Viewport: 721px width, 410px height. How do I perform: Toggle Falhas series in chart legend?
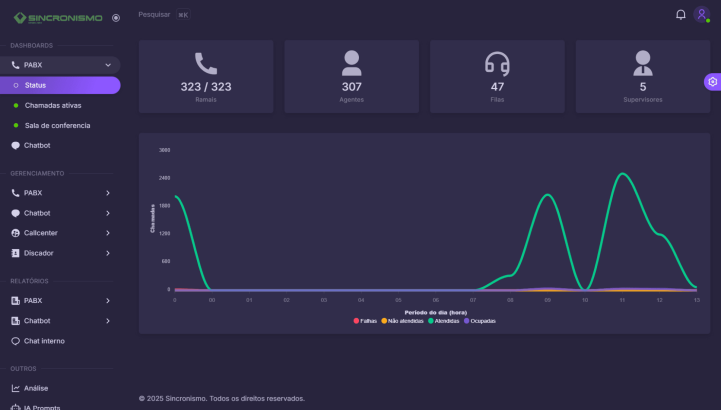364,321
